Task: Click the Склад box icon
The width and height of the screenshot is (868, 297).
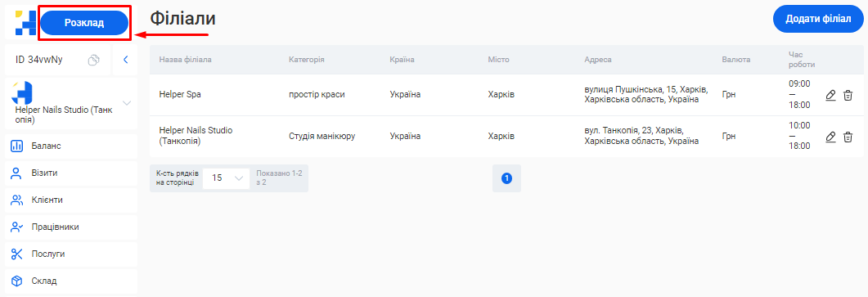Action: pyautogui.click(x=16, y=281)
